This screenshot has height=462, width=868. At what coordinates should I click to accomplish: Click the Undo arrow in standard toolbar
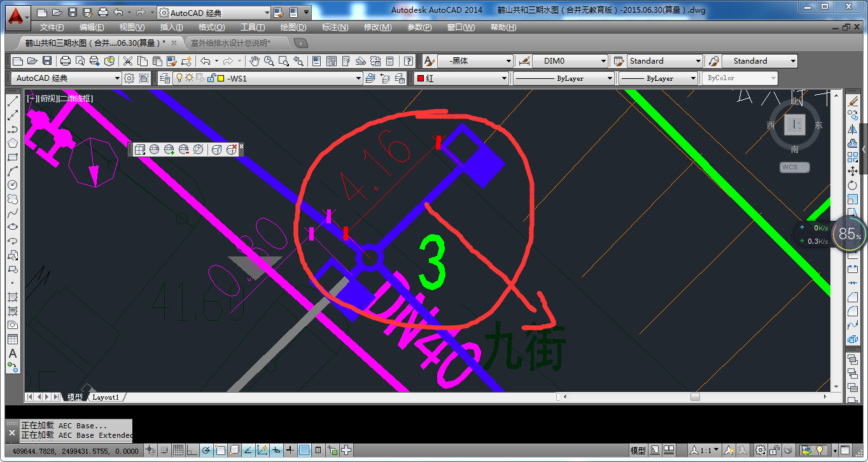point(206,61)
